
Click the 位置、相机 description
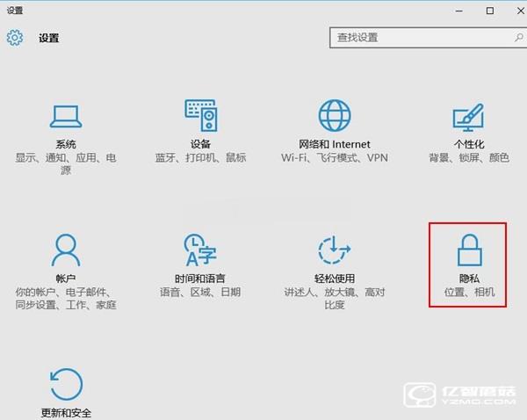469,292
